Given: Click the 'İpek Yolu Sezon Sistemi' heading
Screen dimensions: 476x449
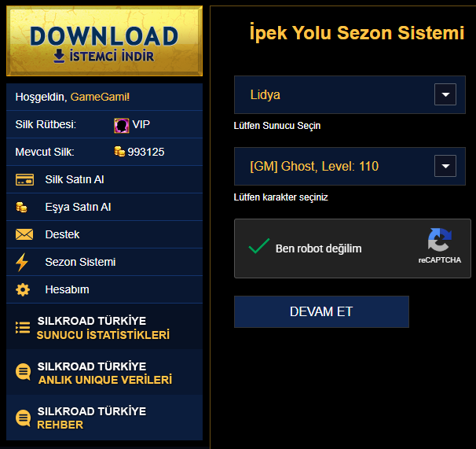Looking at the screenshot, I should point(357,33).
